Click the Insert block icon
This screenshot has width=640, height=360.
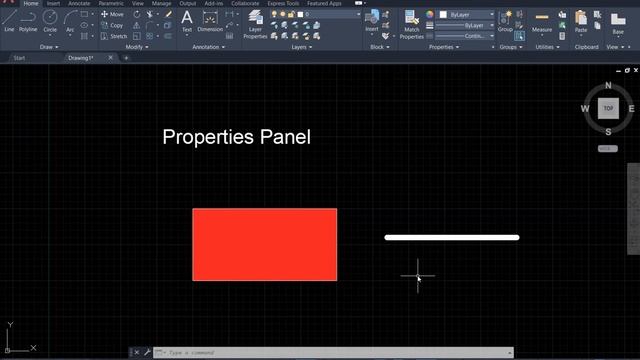(372, 21)
